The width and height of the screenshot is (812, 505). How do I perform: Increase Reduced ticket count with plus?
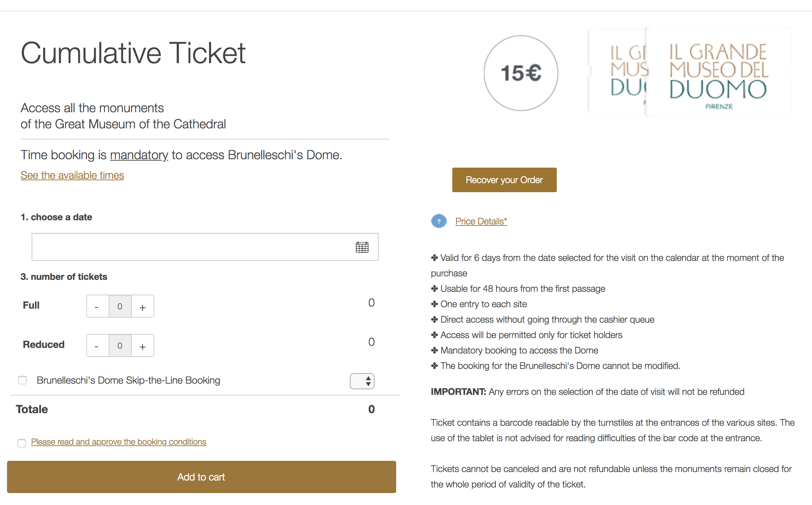[x=142, y=346]
